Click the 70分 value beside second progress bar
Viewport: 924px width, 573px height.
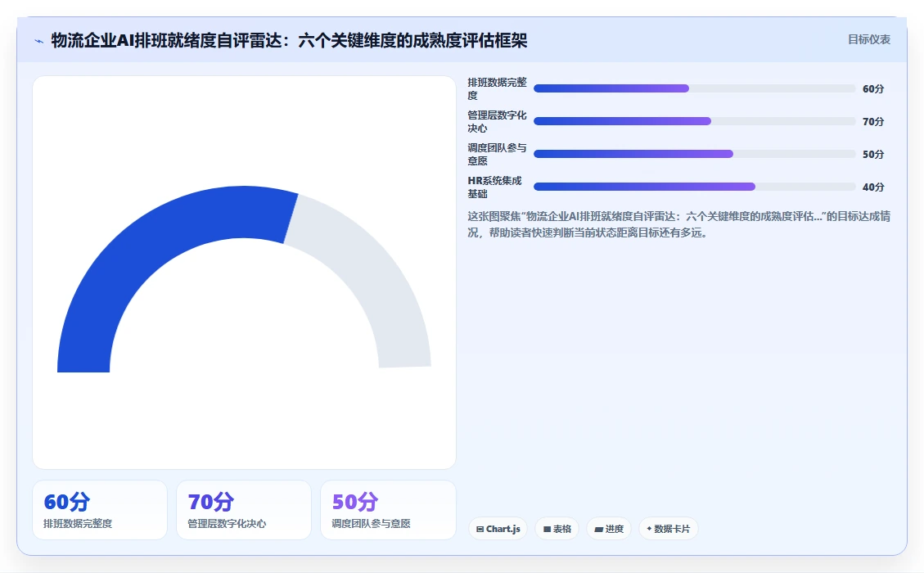(872, 121)
